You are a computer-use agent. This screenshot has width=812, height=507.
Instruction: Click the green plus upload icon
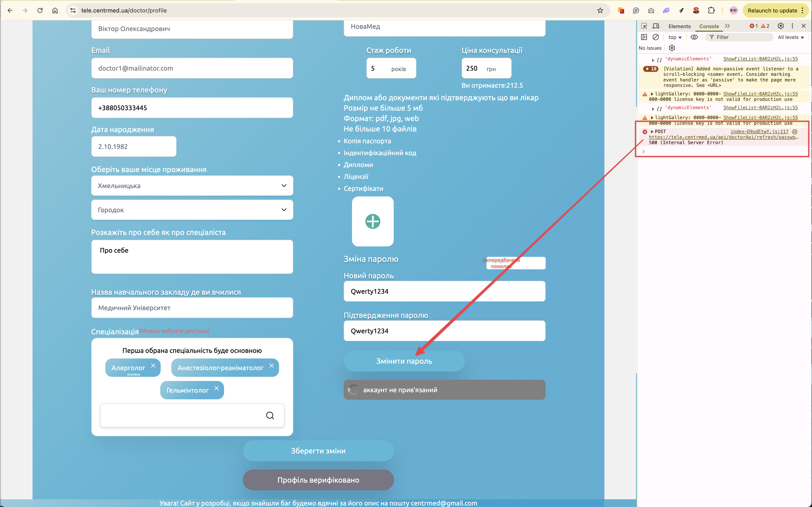pos(372,221)
